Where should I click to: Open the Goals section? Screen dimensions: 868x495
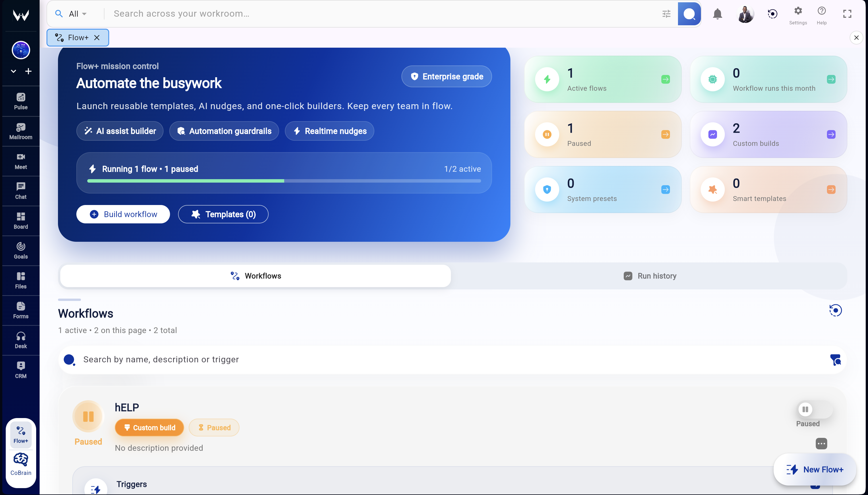21,251
